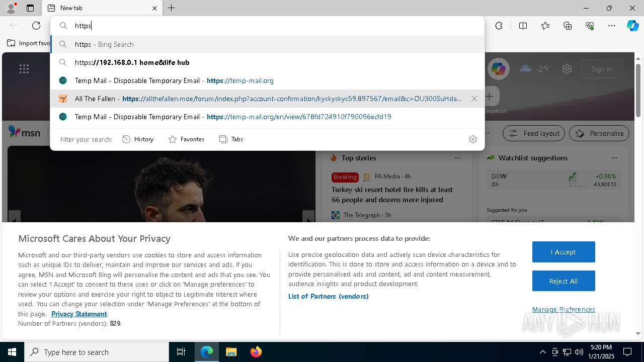Filter search suggestions by History
Image resolution: width=644 pixels, height=362 pixels.
tap(138, 139)
